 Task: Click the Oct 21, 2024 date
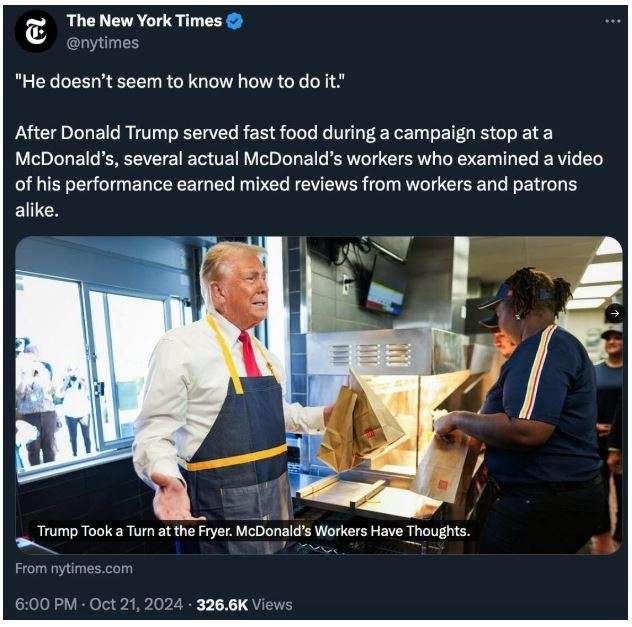(x=136, y=604)
